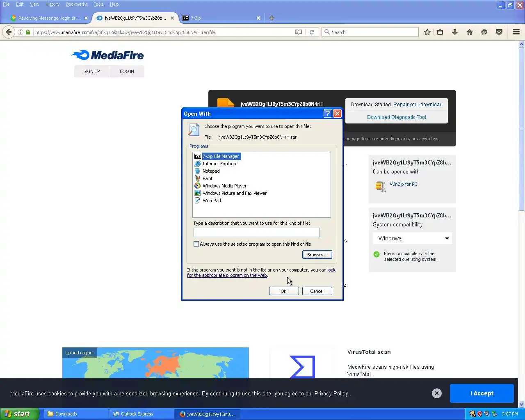Screen dimensions: 525x420
Task: Open the Download Diagnostic Tool link
Action: pyautogui.click(x=397, y=117)
